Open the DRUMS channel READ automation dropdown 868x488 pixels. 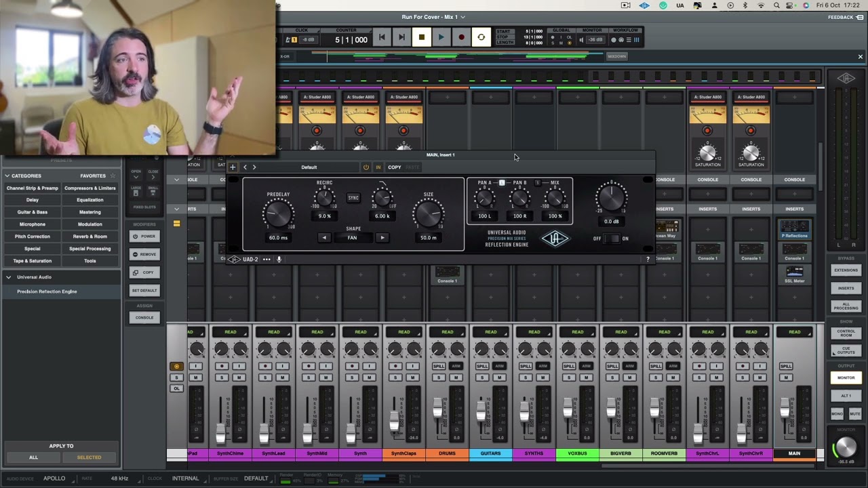tap(448, 332)
